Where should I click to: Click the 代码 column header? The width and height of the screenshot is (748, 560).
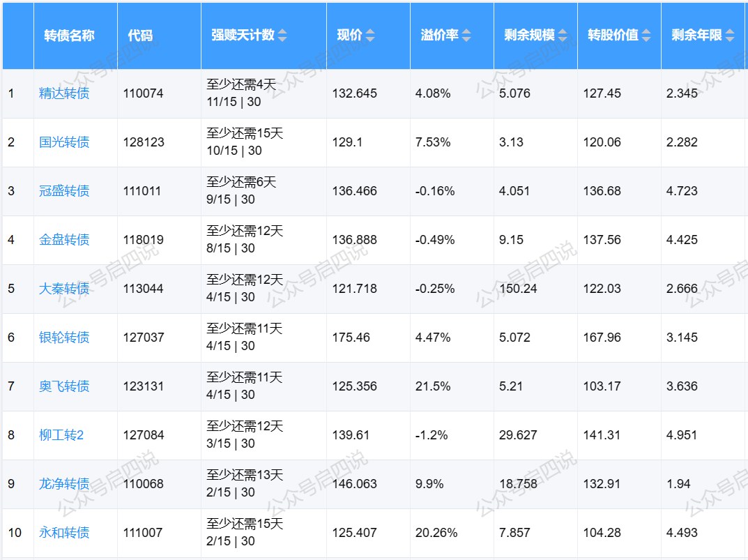[x=140, y=36]
